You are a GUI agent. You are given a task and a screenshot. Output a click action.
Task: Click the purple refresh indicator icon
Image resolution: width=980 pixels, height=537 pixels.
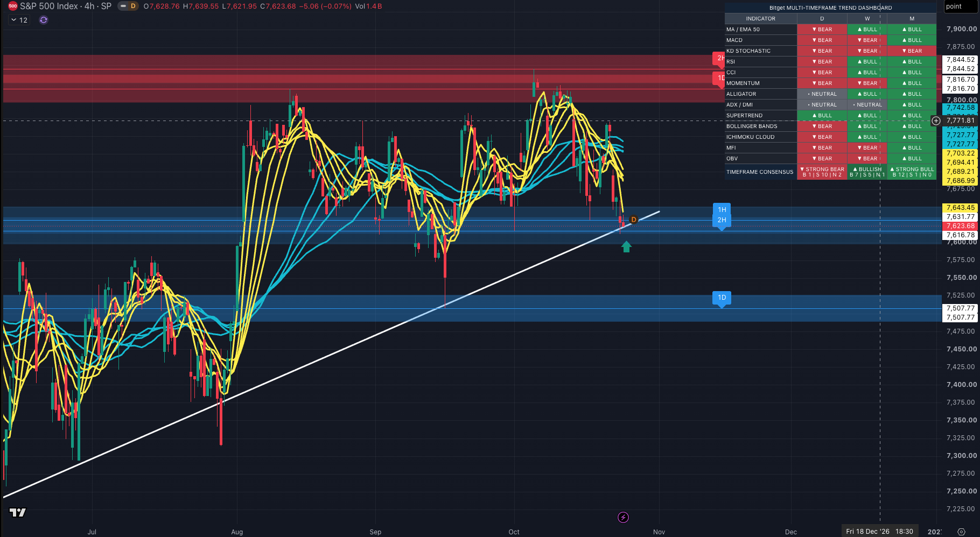click(44, 20)
